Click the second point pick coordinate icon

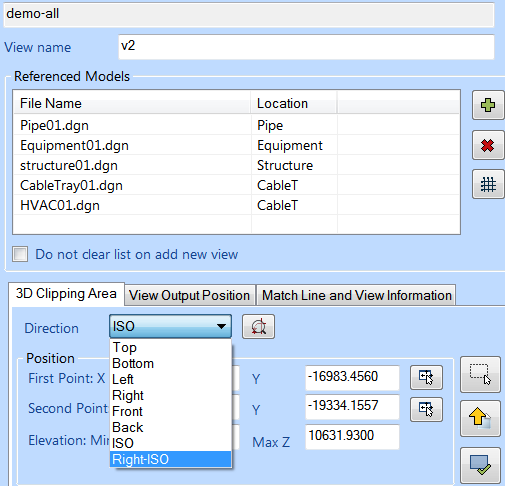(x=426, y=409)
